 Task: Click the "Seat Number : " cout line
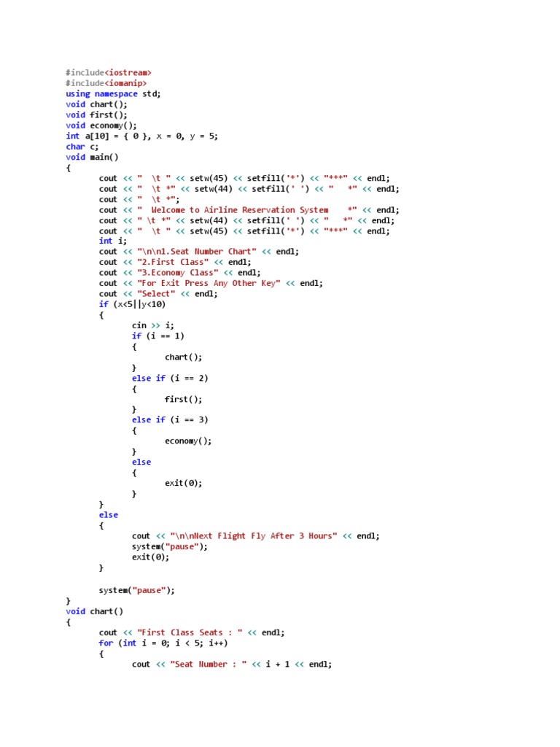232,664
